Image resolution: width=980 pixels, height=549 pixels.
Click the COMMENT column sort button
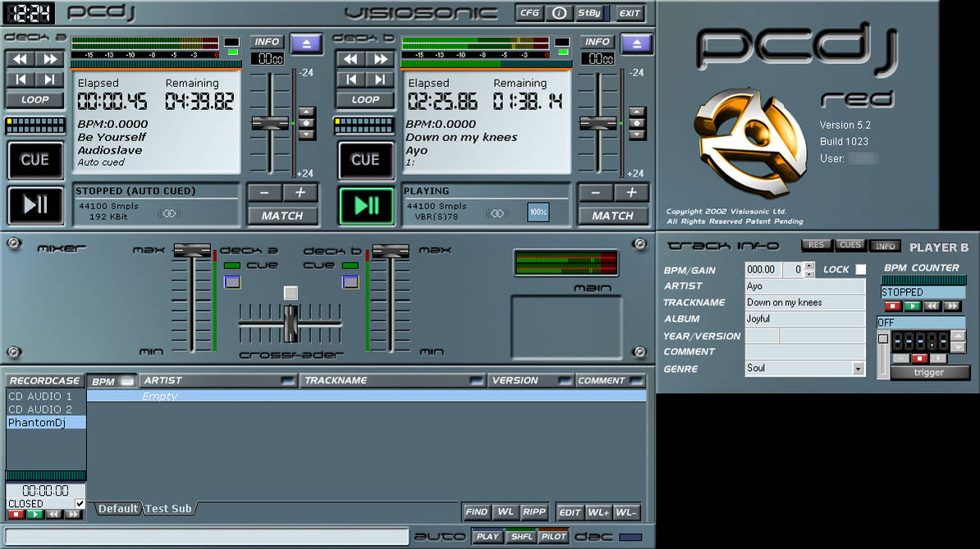[x=637, y=381]
